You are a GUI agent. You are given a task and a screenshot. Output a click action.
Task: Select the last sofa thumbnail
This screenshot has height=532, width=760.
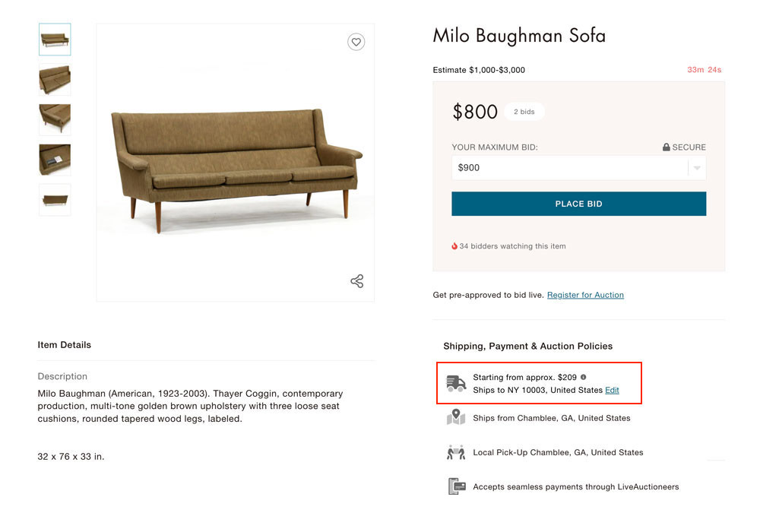coord(55,199)
